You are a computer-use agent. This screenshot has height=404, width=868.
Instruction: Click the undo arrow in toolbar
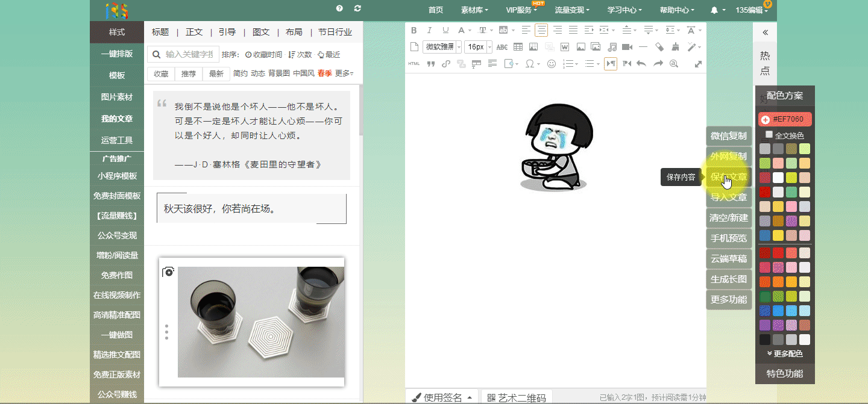click(641, 64)
